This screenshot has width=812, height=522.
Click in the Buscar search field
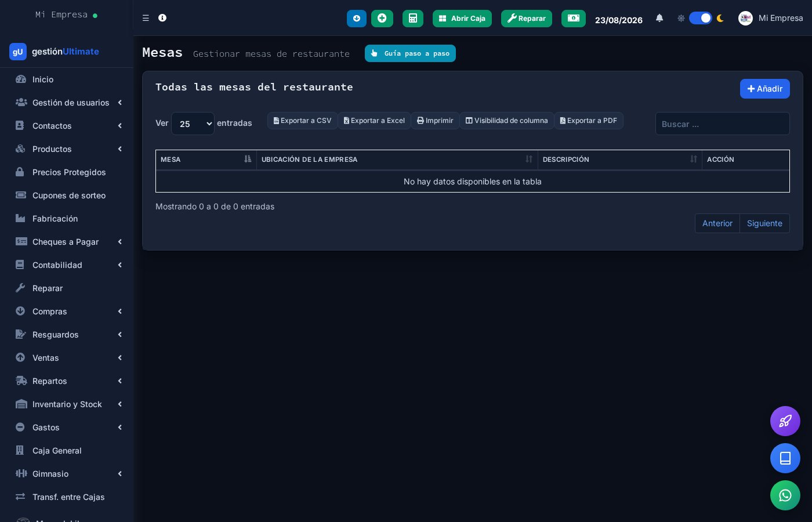(x=723, y=124)
